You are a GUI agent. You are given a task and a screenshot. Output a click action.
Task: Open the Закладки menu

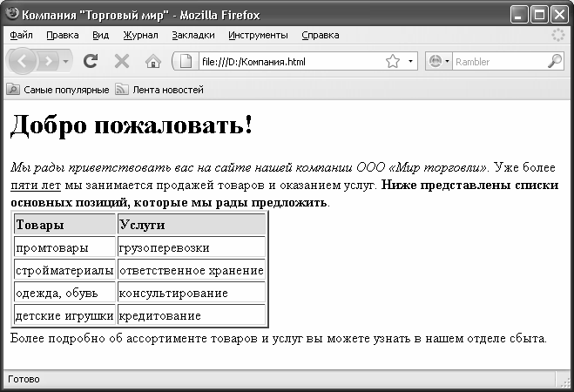[x=193, y=36]
